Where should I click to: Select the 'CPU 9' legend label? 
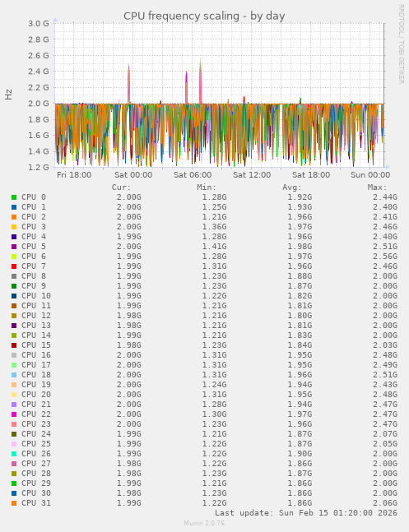(34, 286)
